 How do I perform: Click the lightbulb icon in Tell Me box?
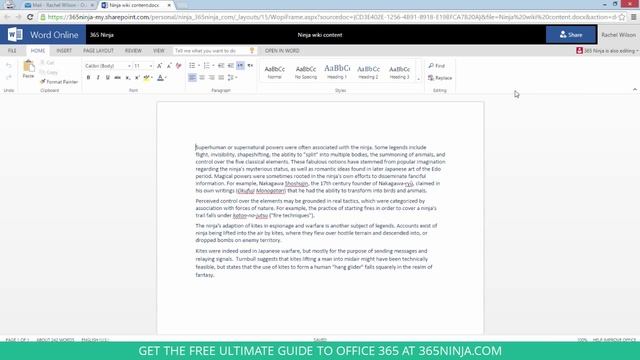[252, 51]
